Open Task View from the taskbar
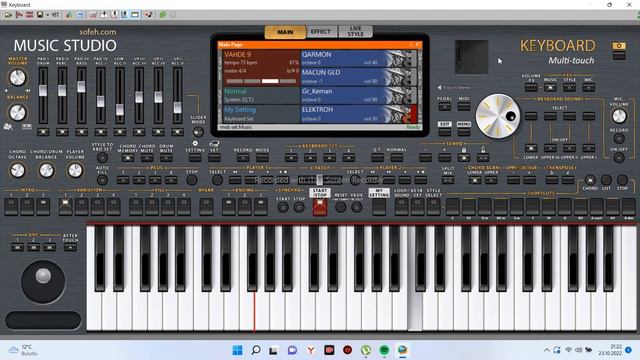Screen dimensions: 640x360 [x=273, y=350]
